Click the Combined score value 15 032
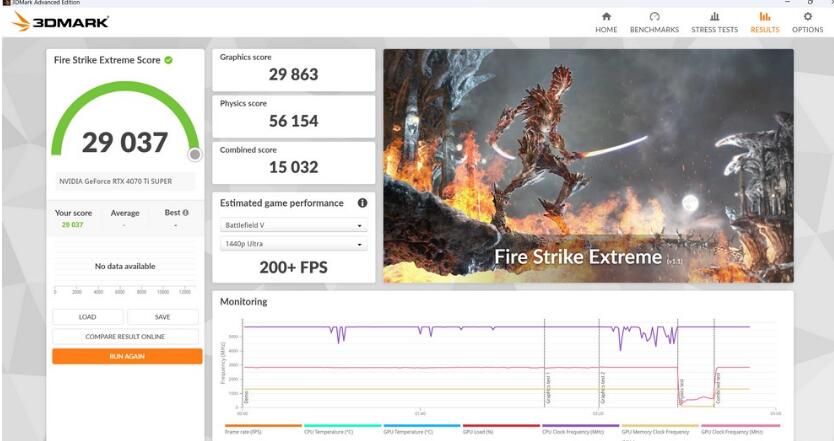The image size is (834, 441). click(x=294, y=167)
